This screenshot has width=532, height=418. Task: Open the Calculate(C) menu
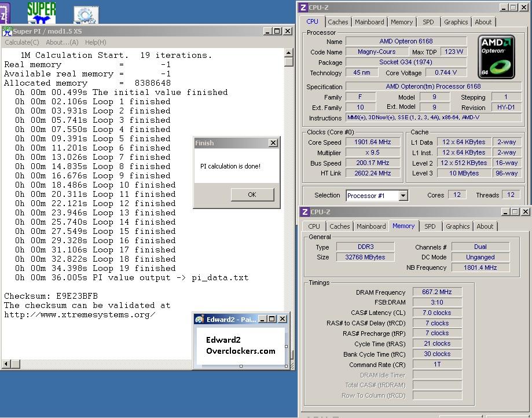tap(22, 42)
